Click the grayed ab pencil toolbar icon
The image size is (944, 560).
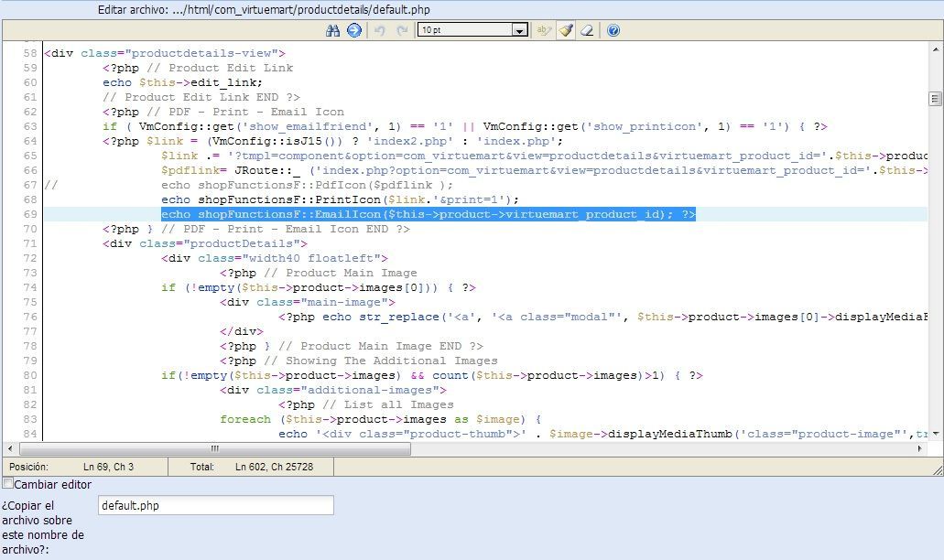click(544, 30)
